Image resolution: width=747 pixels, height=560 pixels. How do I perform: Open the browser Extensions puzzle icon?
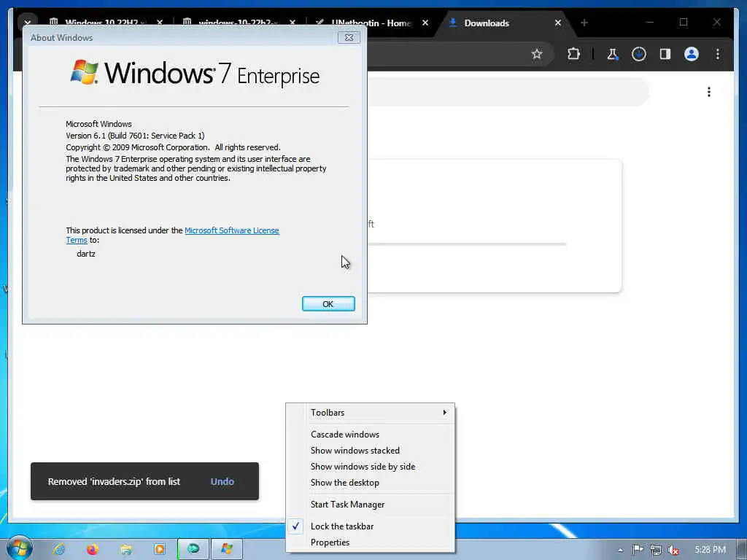(x=573, y=54)
